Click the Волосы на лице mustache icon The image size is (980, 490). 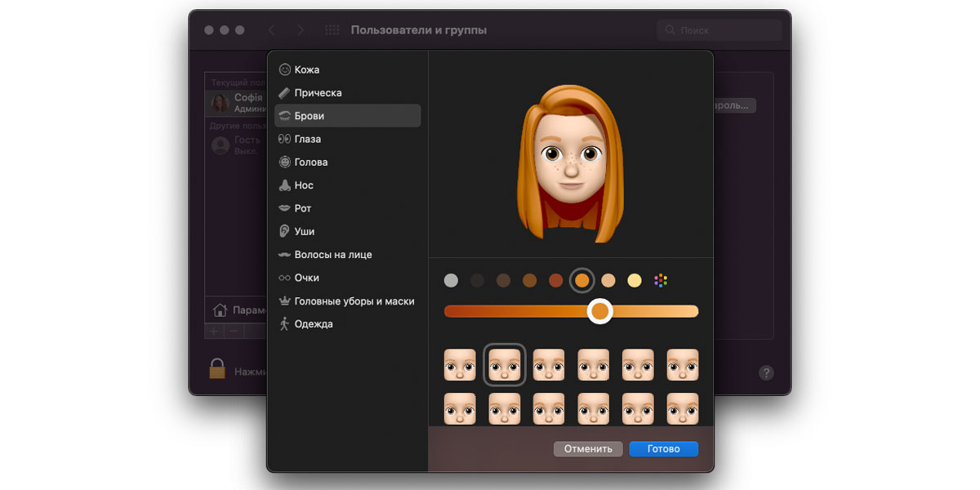coord(285,255)
